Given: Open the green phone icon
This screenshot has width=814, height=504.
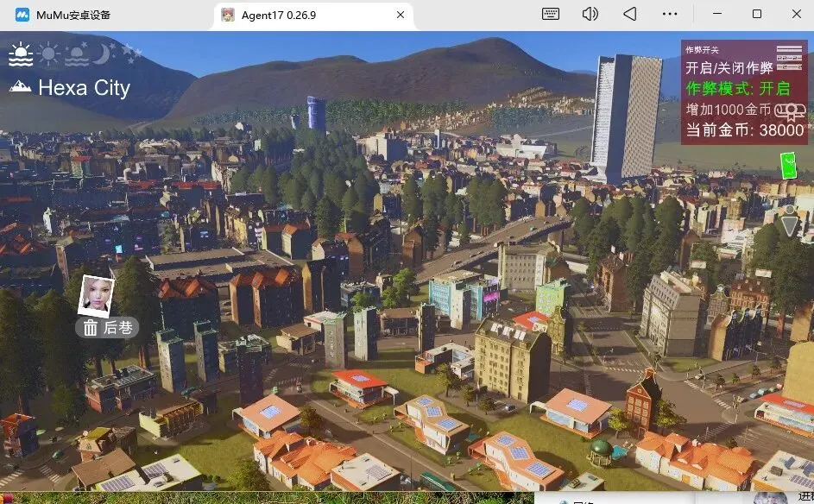Looking at the screenshot, I should point(789,166).
